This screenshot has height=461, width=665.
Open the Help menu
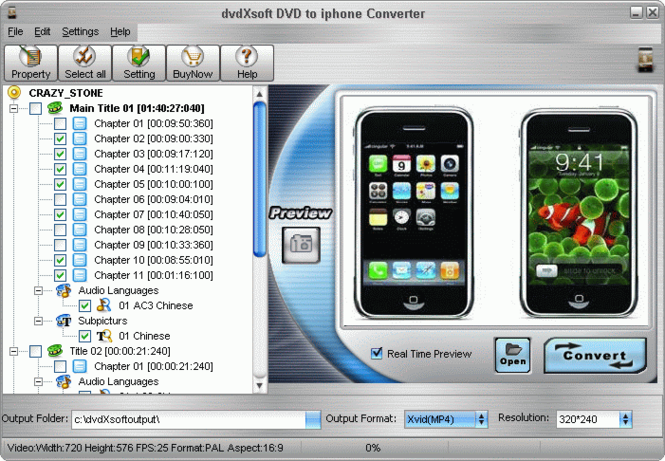pos(120,32)
